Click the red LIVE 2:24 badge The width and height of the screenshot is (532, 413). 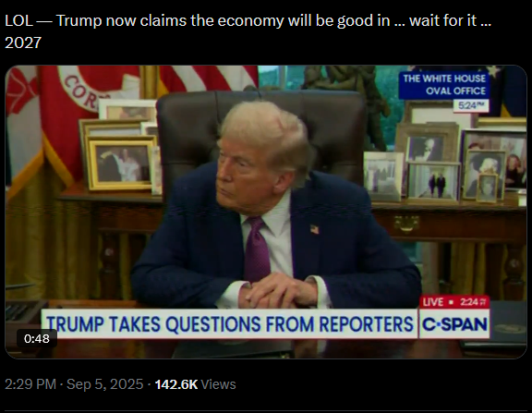click(454, 302)
